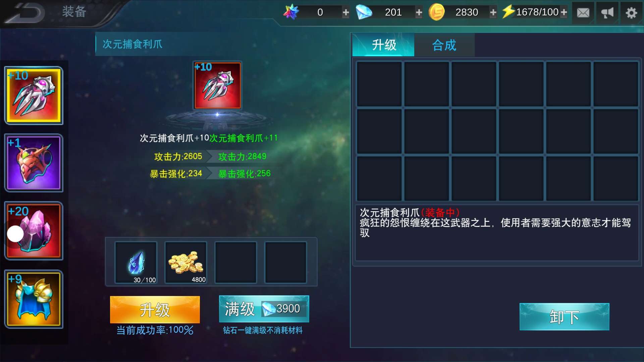The height and width of the screenshot is (362, 644).
Task: Click the orange 升级 upgrade button
Action: coord(155,309)
